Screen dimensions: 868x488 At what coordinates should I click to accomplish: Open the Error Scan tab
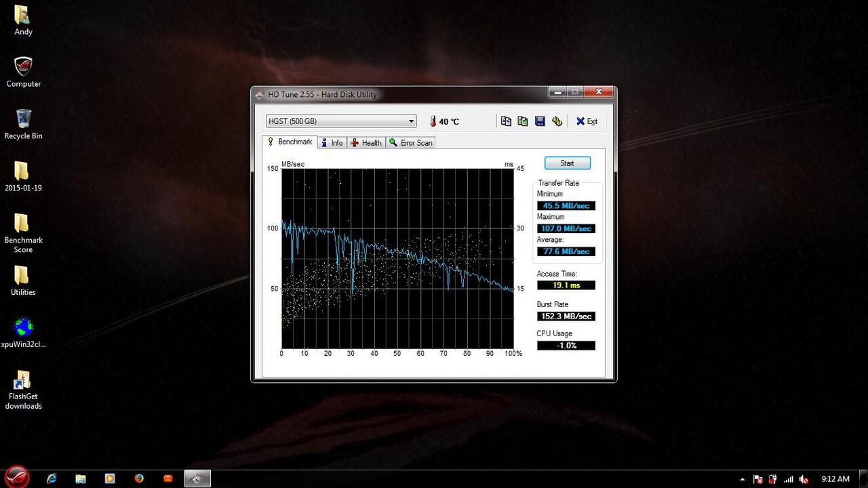click(x=410, y=143)
